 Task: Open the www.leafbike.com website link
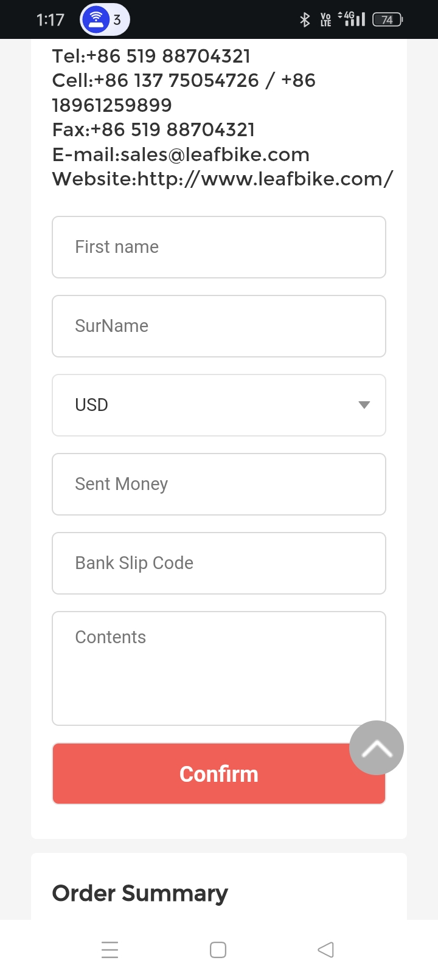[x=265, y=179]
